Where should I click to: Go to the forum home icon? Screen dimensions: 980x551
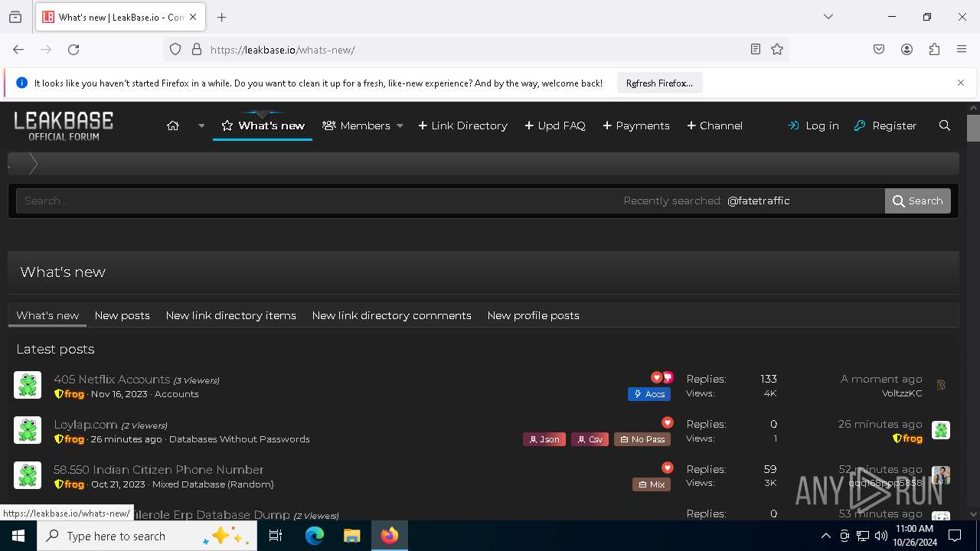click(x=173, y=126)
